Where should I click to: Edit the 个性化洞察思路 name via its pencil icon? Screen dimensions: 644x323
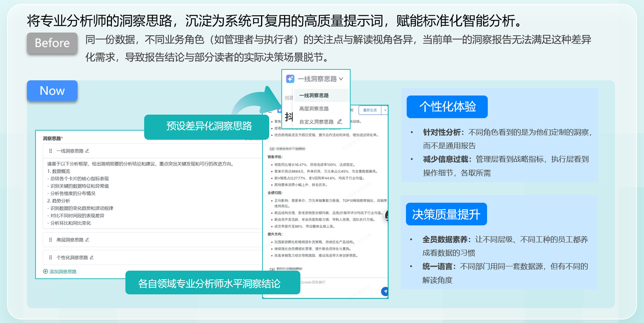point(92,258)
